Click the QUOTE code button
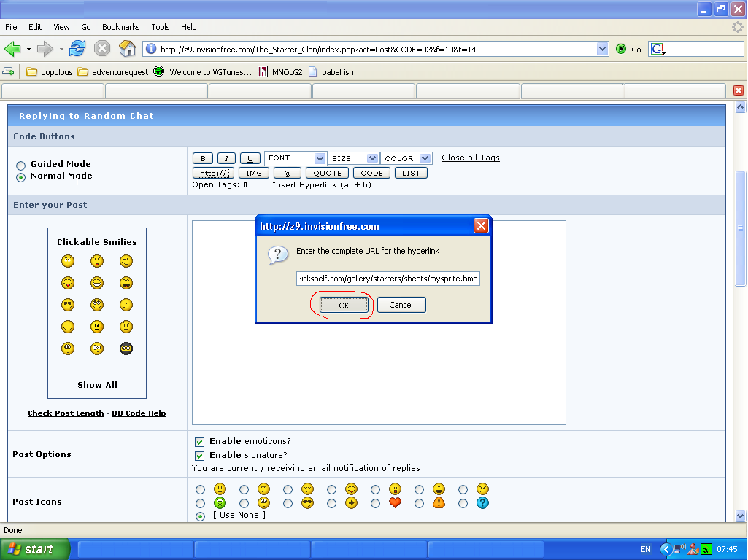Image resolution: width=748 pixels, height=560 pixels. (x=327, y=173)
